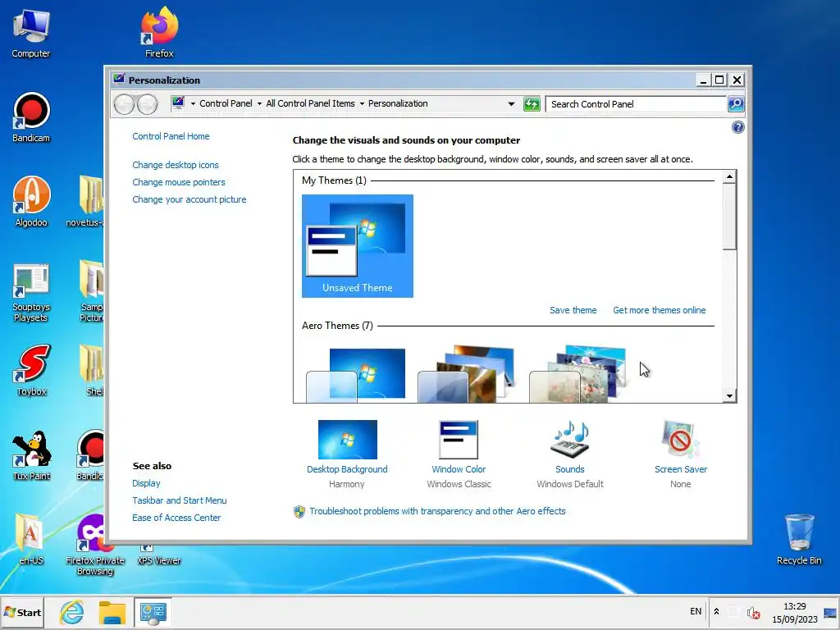Screen dimensions: 840x630
Task: Click the Personalization breadcrumb
Action: [398, 103]
